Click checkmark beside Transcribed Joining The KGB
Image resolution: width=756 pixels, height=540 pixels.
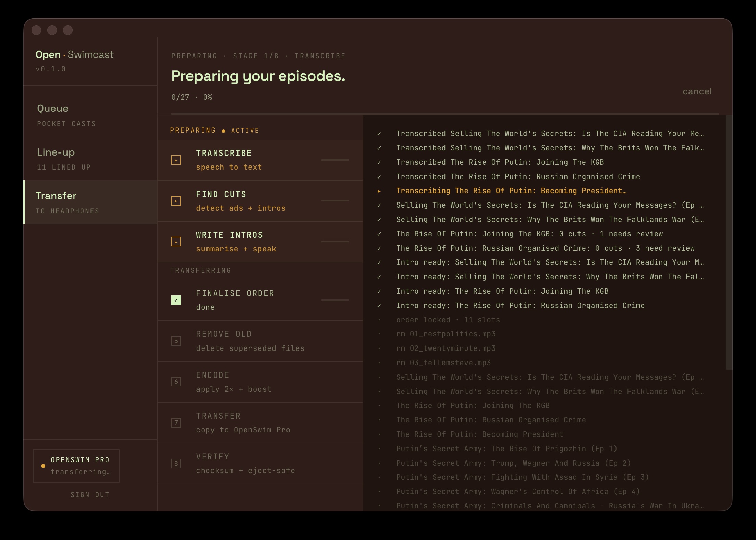[379, 162]
